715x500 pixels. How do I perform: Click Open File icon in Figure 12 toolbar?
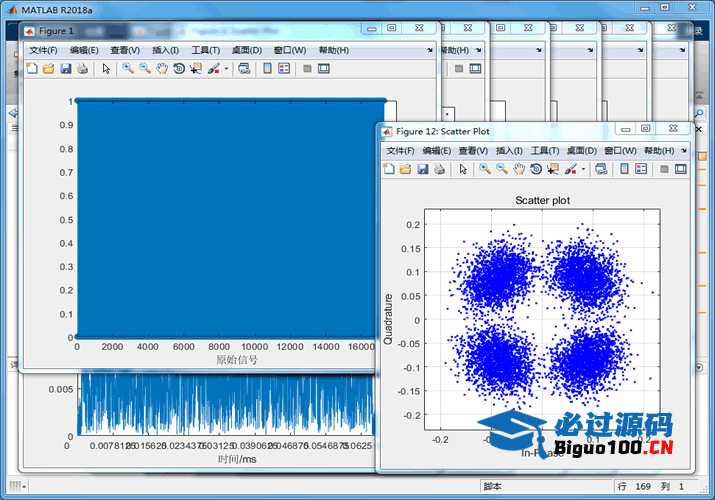pos(405,170)
